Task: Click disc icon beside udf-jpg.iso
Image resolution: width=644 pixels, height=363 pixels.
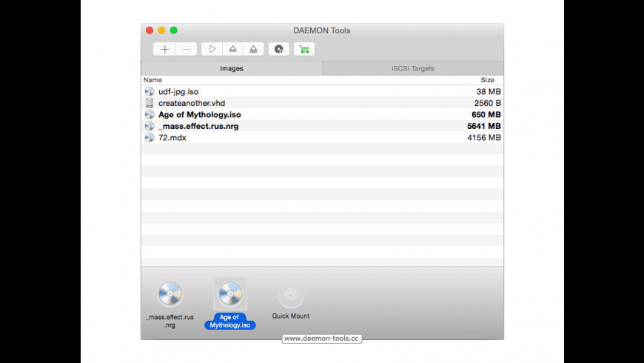Action: pyautogui.click(x=150, y=91)
